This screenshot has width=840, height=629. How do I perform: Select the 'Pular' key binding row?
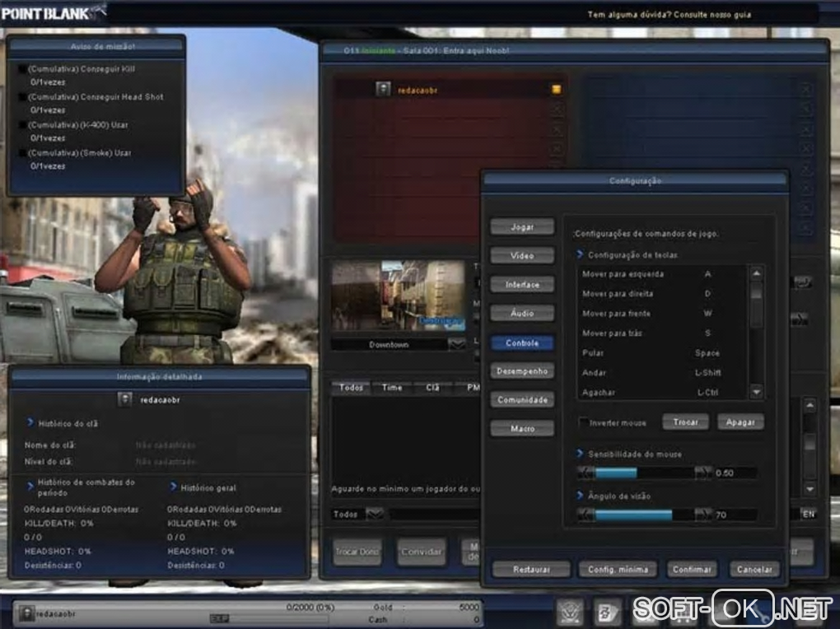[662, 353]
